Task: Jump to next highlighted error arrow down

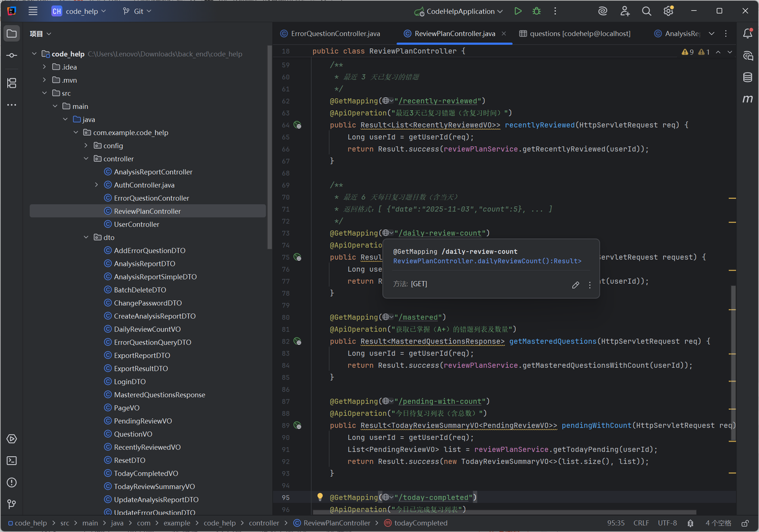Action: (x=730, y=52)
